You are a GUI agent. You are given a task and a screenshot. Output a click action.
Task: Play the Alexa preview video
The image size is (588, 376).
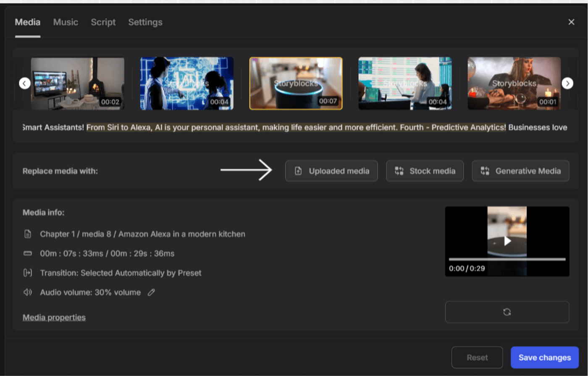(x=507, y=241)
